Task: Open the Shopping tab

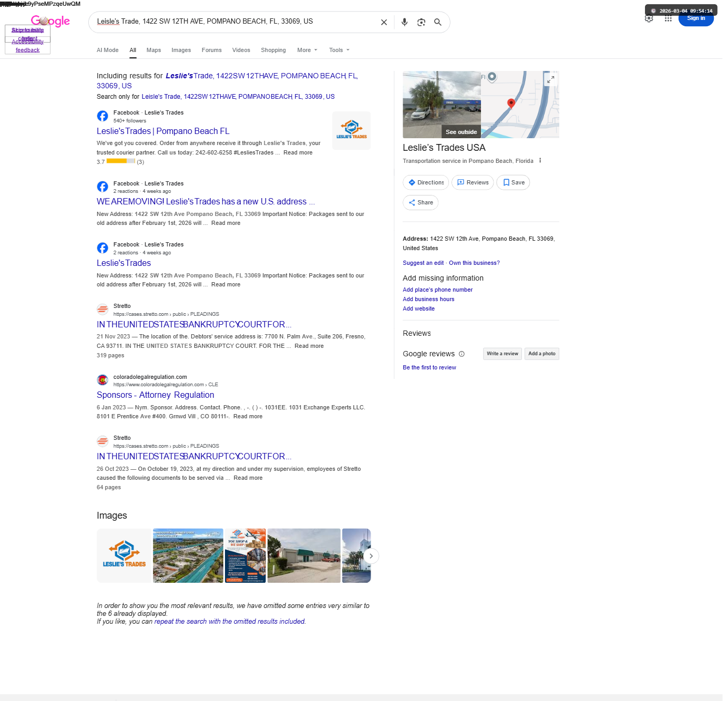Action: click(273, 50)
